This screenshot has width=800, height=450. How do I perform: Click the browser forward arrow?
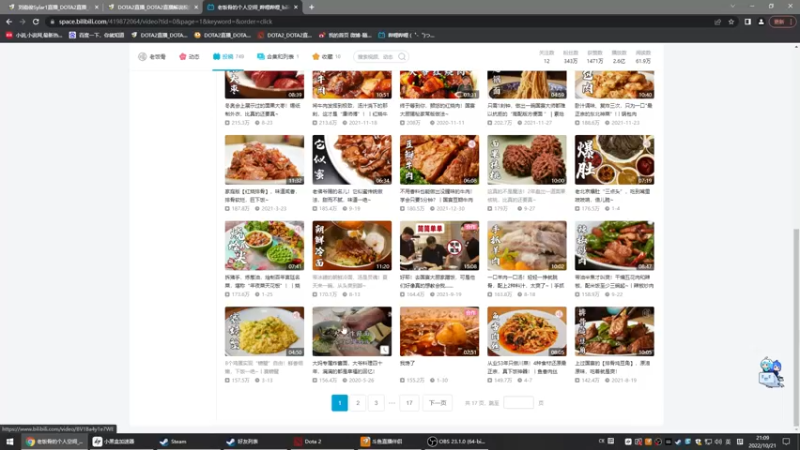[22, 22]
